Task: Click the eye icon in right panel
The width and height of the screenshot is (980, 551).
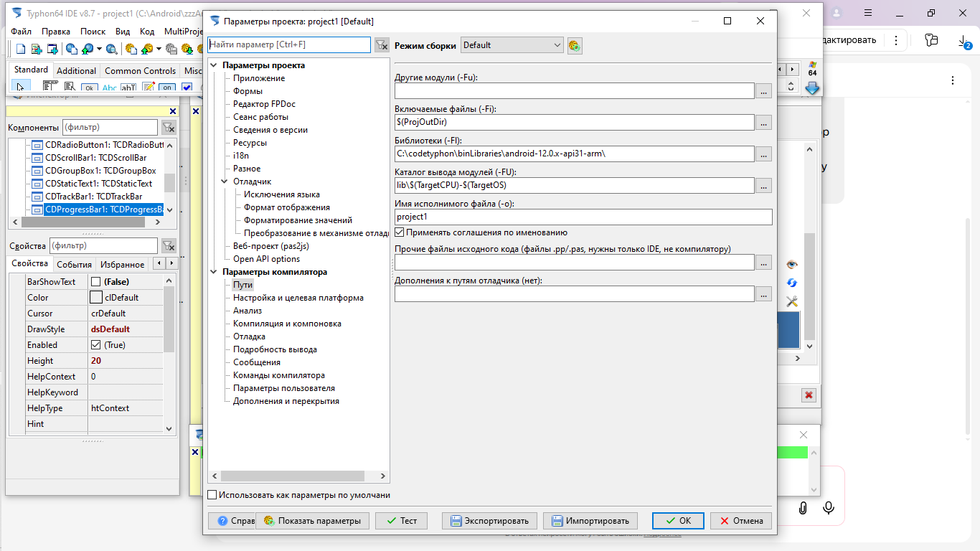Action: click(x=792, y=265)
